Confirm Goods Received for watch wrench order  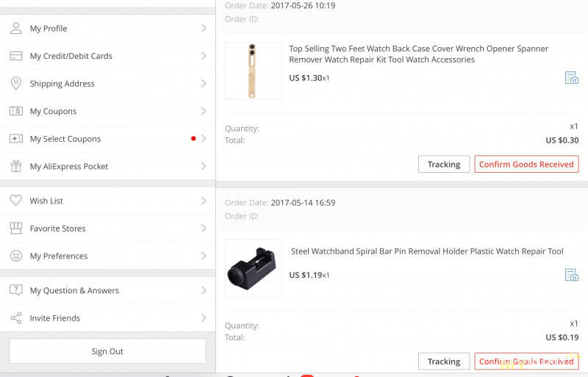[526, 165]
